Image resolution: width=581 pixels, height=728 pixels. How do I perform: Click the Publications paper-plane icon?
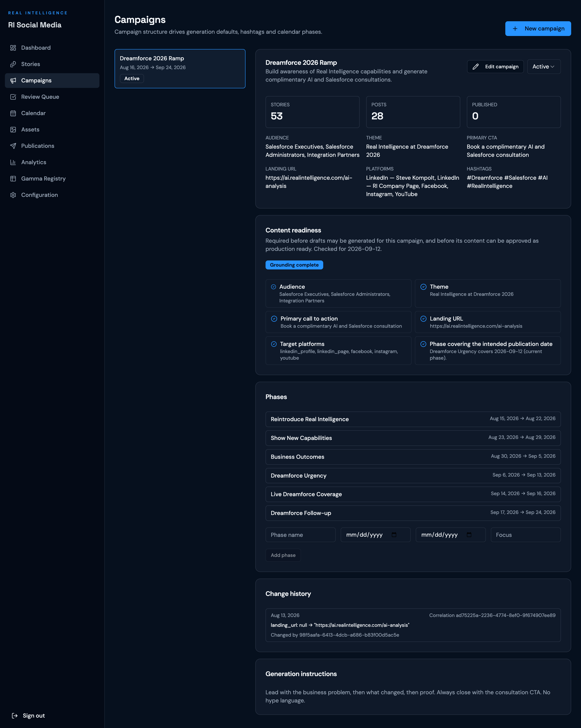pos(13,146)
